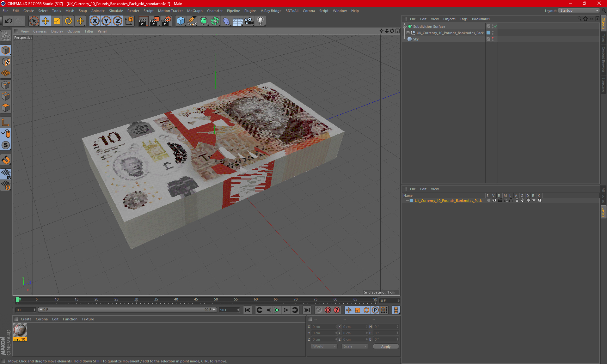Viewport: 607px width, 364px height.
Task: Click the end frame 90 F field
Action: (229, 310)
